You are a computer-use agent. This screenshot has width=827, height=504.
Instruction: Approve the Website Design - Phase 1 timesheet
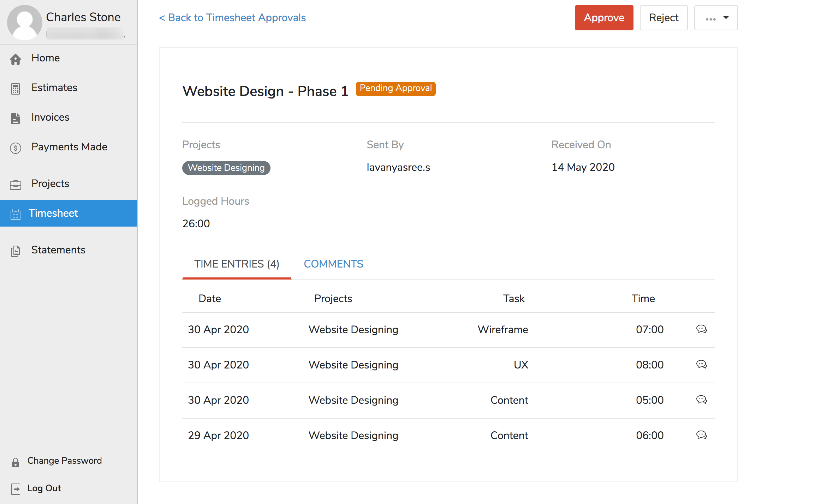(604, 17)
